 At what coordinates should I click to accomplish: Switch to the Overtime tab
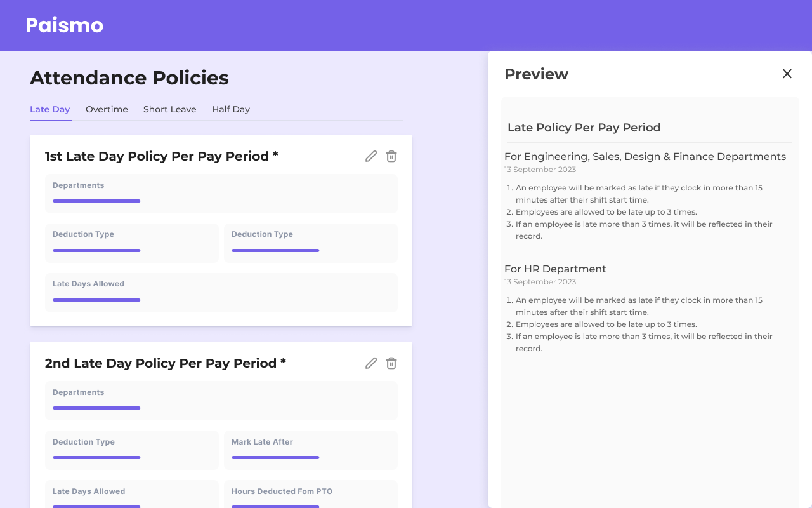click(x=107, y=109)
